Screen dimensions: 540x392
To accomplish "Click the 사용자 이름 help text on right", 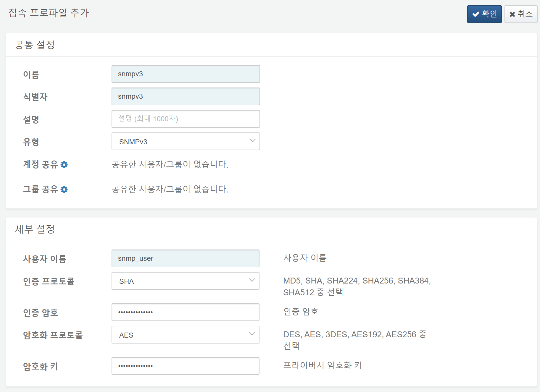I will point(305,258).
